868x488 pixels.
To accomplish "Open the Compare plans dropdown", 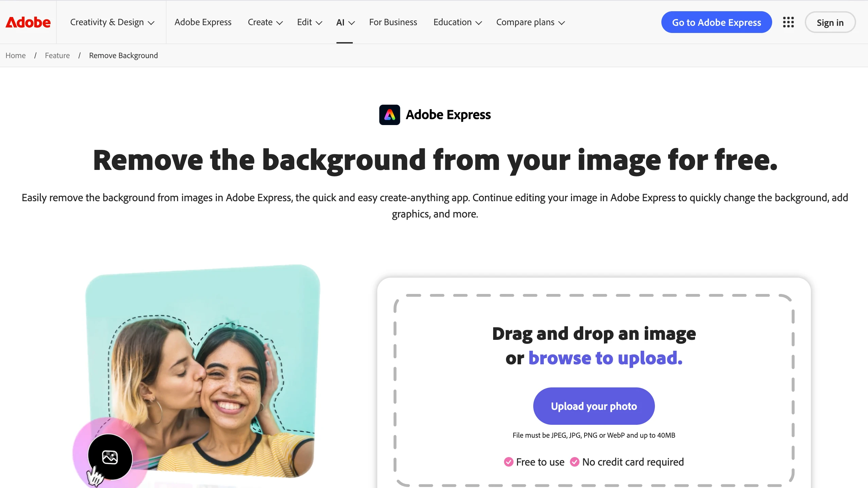I will 530,22.
